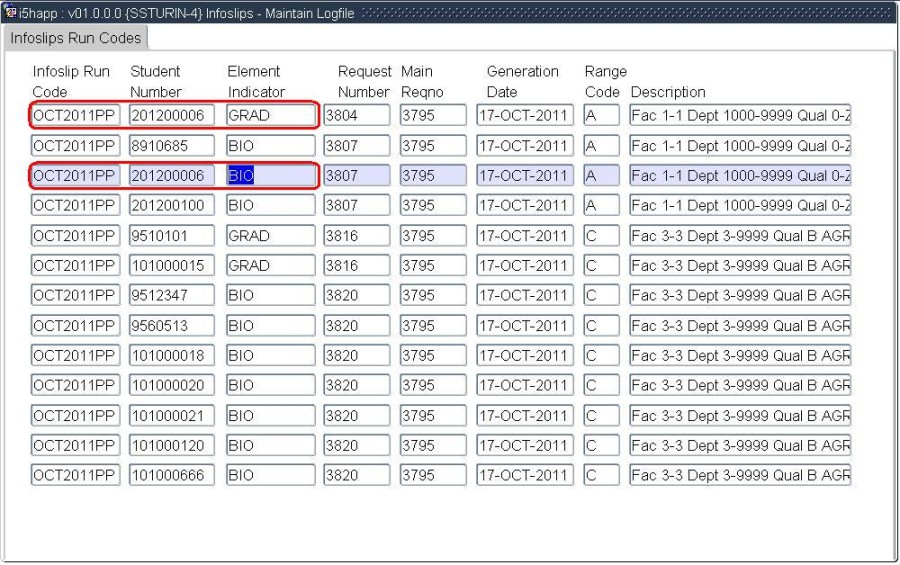Viewport: 900px width, 565px height.
Task: Select the Student Number 9512347 field
Action: [x=171, y=296]
